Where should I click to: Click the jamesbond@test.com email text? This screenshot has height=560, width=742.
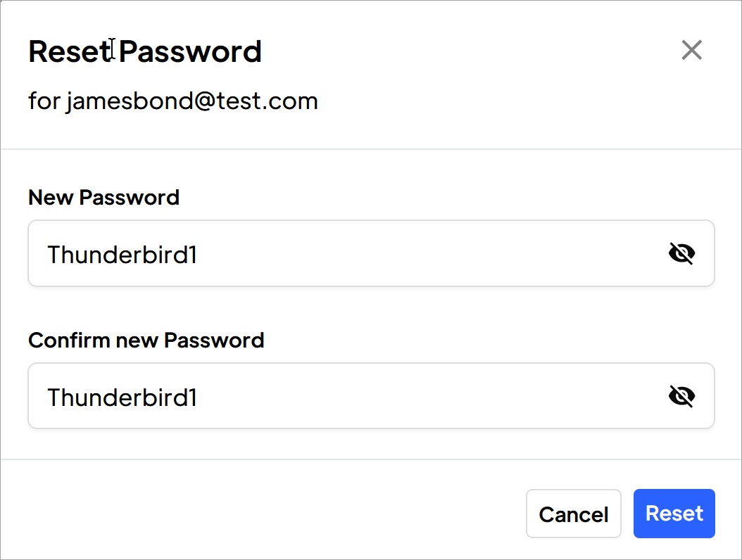pyautogui.click(x=191, y=101)
